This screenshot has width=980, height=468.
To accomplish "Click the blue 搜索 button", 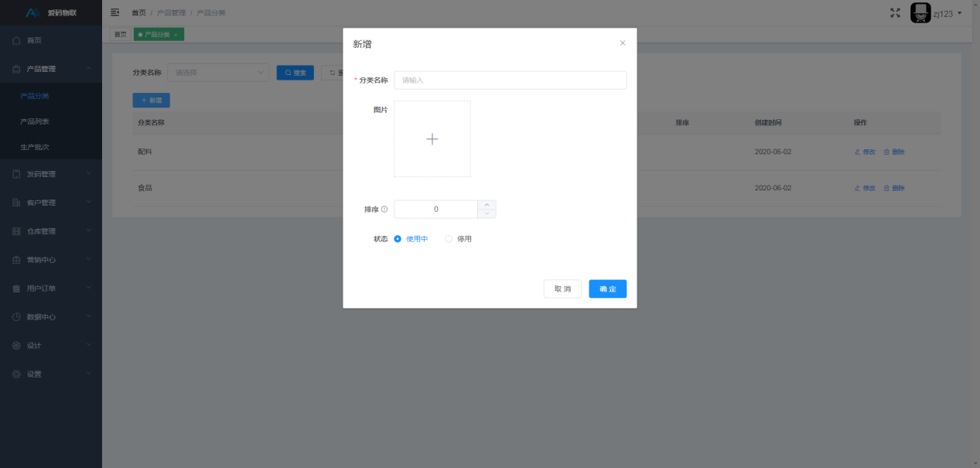I will click(295, 73).
